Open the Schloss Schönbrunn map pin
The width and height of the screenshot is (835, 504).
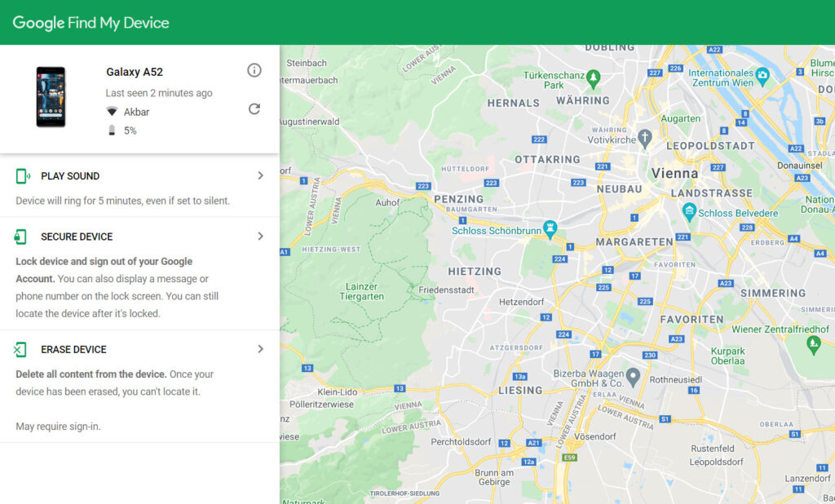[x=550, y=229]
